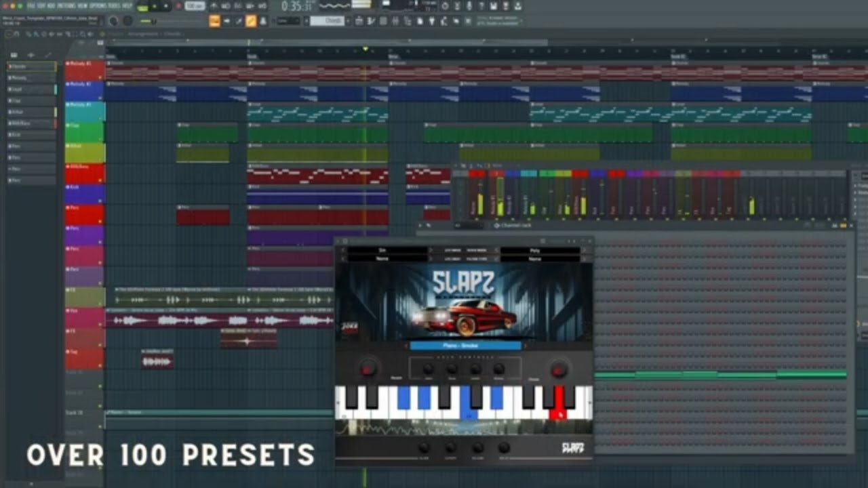Click the tempo BPM display
This screenshot has width=868, height=488.
click(195, 6)
